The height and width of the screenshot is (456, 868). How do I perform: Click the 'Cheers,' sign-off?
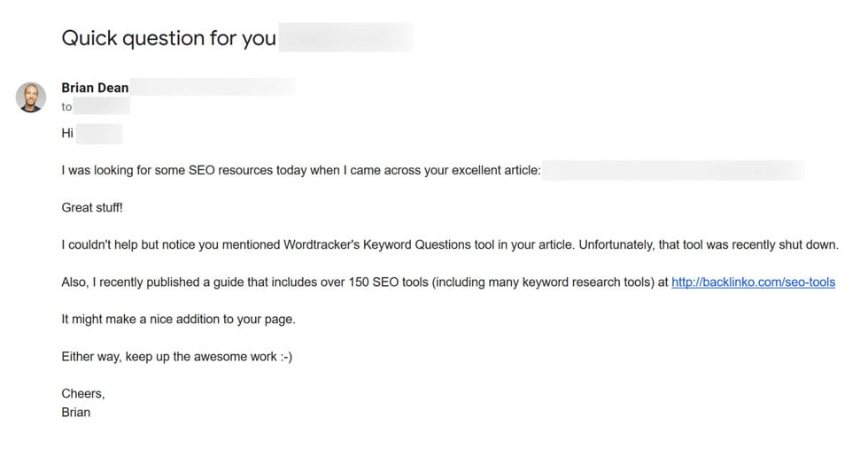coord(82,393)
